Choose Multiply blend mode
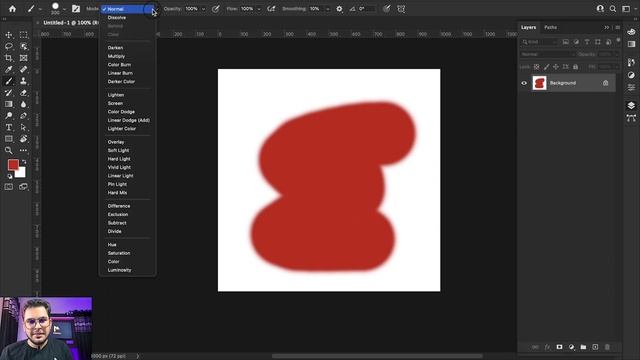Viewport: 640px width, 360px height. click(x=116, y=56)
